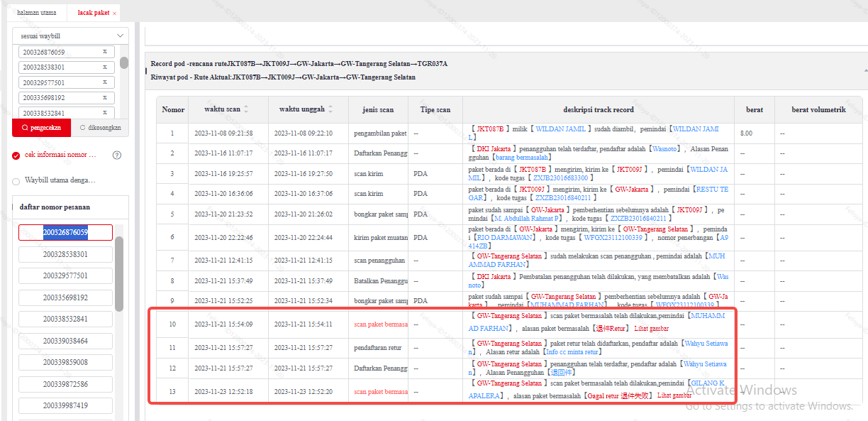Viewport: 868px width, 421px height.
Task: Select order 200338532841 in daftar nomor pesanan
Action: point(65,319)
